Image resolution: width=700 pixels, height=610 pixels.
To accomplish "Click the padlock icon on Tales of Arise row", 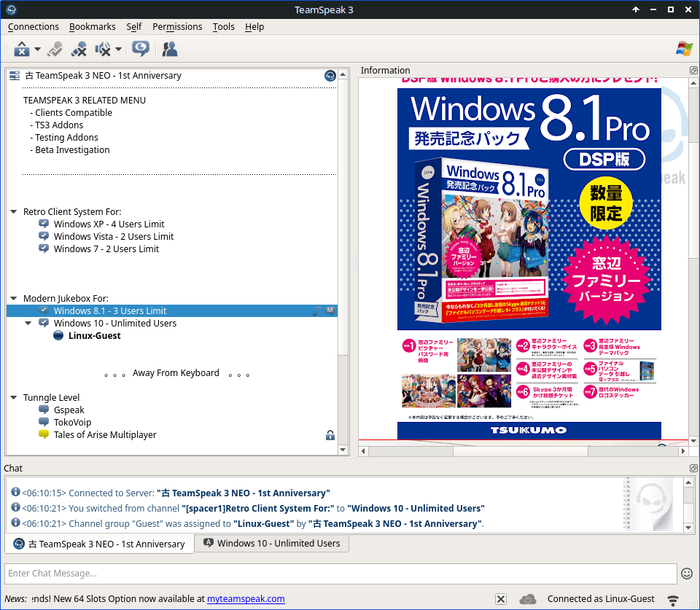I will (x=330, y=435).
